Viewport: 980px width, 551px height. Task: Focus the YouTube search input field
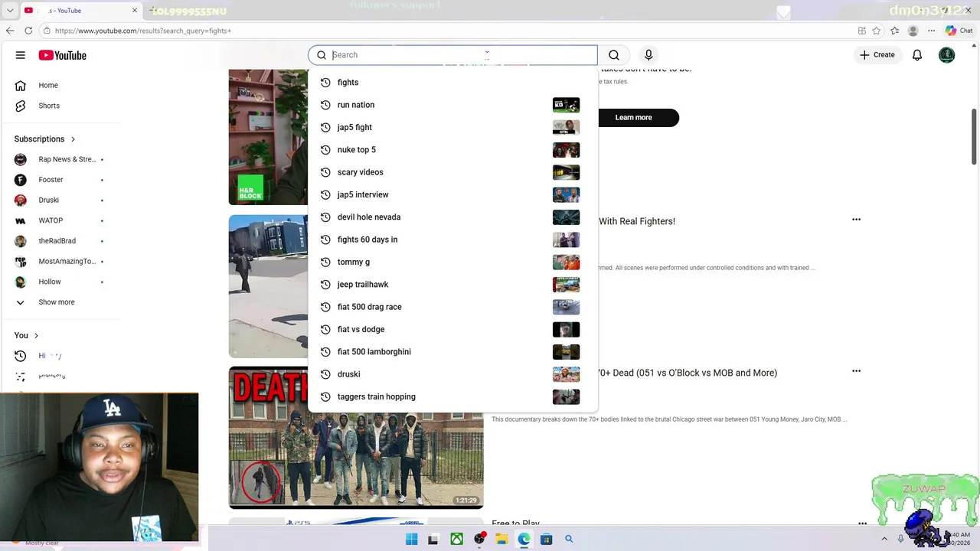452,55
